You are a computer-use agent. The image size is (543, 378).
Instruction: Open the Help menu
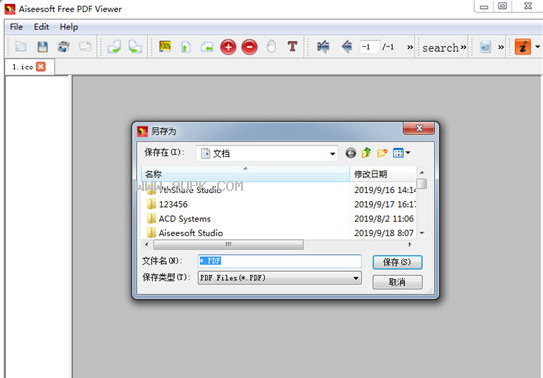pos(69,27)
